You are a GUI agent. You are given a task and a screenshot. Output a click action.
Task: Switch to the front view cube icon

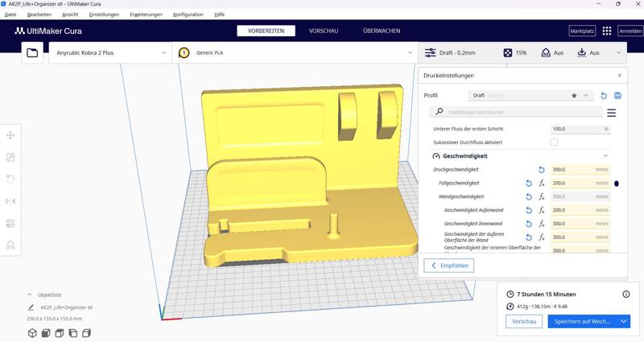coord(46,333)
